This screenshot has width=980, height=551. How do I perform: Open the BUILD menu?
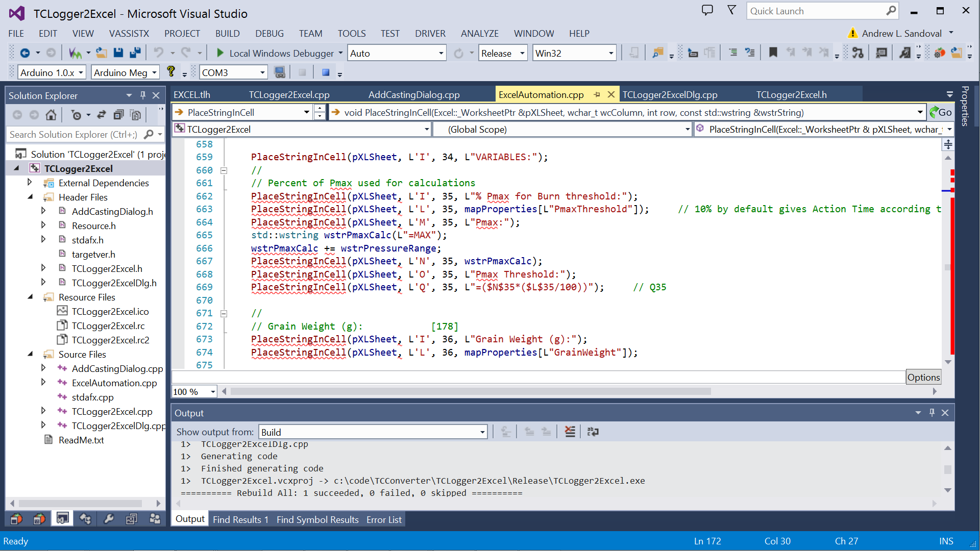click(227, 33)
